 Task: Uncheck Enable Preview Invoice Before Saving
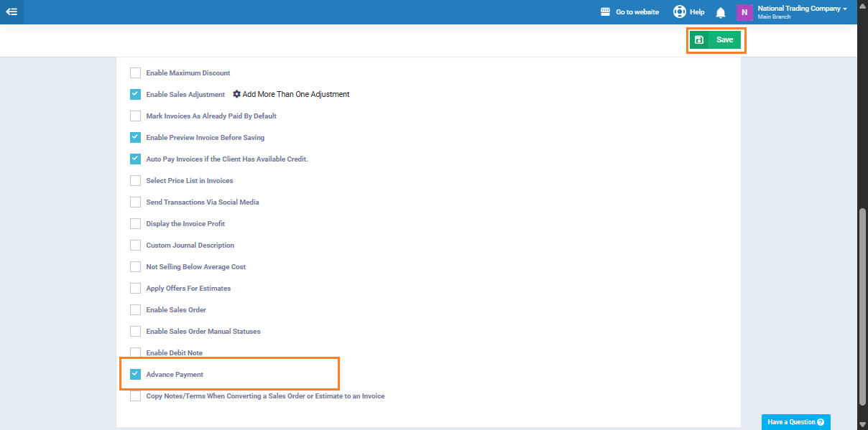pos(135,137)
